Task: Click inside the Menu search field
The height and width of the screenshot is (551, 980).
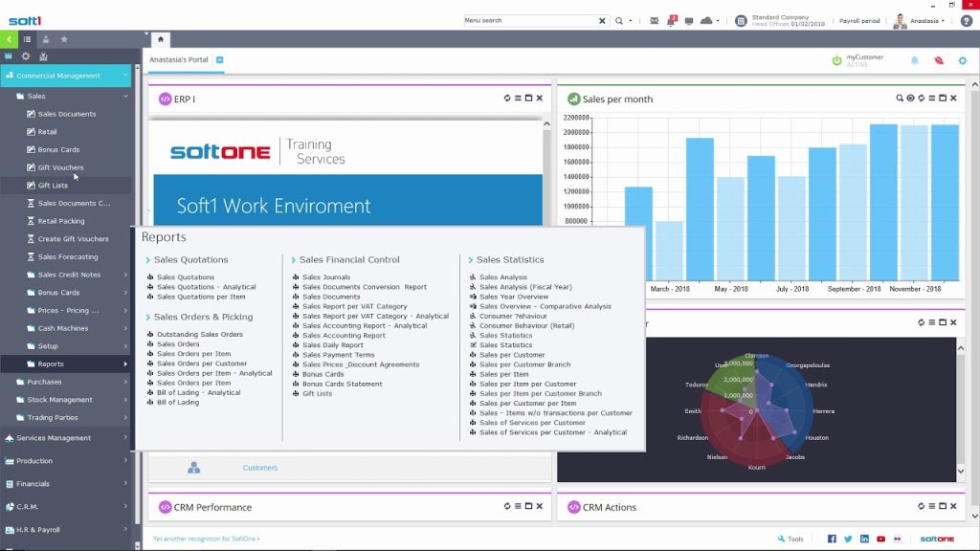Action: tap(529, 20)
